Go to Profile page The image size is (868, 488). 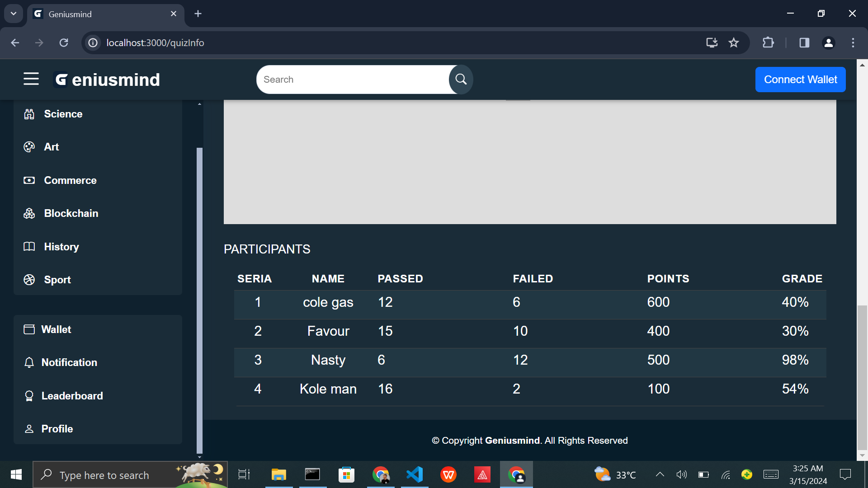coord(57,429)
